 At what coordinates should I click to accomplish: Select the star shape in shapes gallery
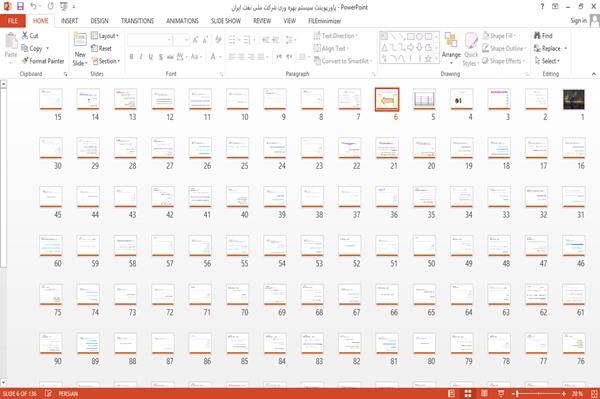428,58
